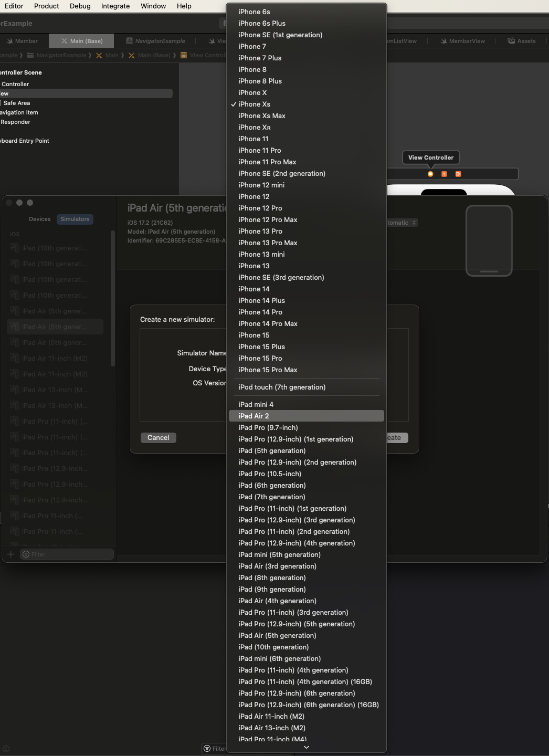549x756 pixels.
Task: Select iPhone 14 Pro Max
Action: coord(307,323)
